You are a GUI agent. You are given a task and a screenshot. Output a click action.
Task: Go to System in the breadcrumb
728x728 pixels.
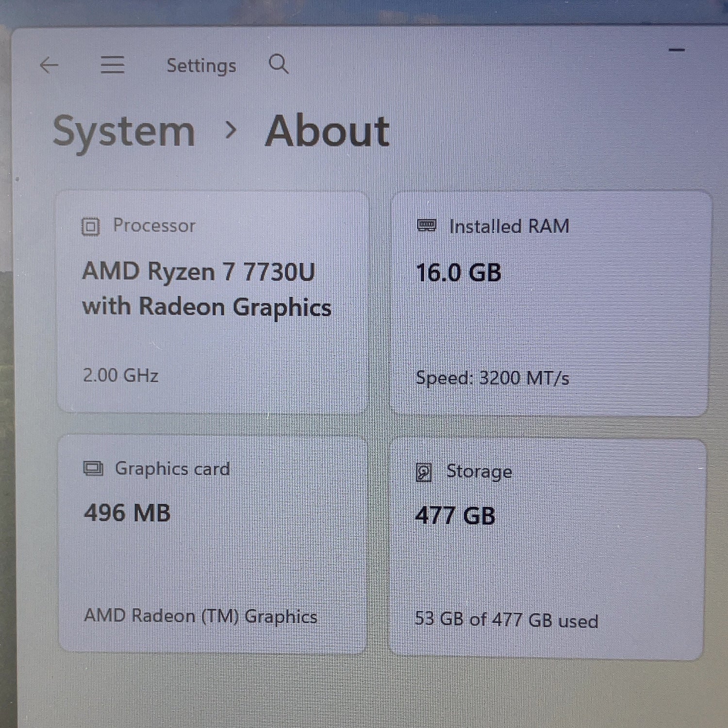point(124,132)
